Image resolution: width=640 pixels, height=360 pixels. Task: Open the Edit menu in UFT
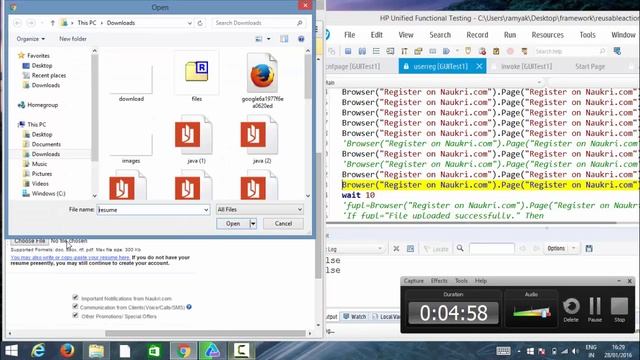(x=376, y=35)
